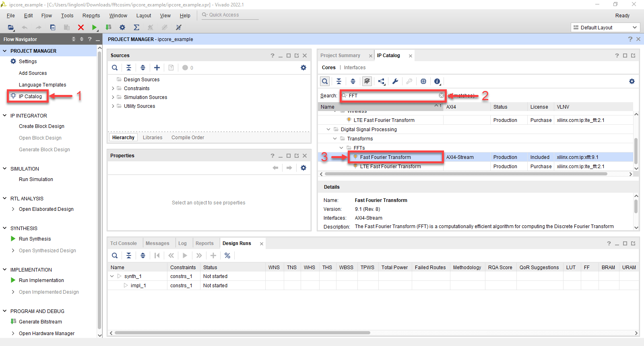
Task: Click the wrench Customize IP icon
Action: [x=395, y=81]
